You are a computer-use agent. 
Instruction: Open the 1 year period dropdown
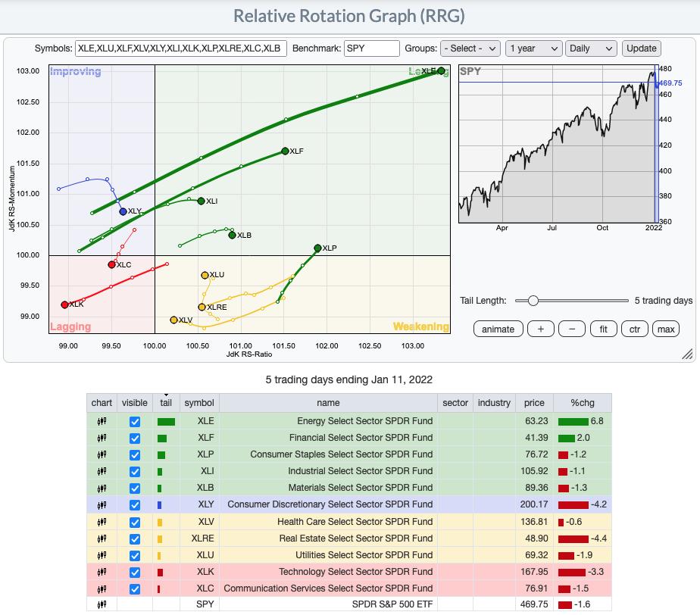(533, 48)
